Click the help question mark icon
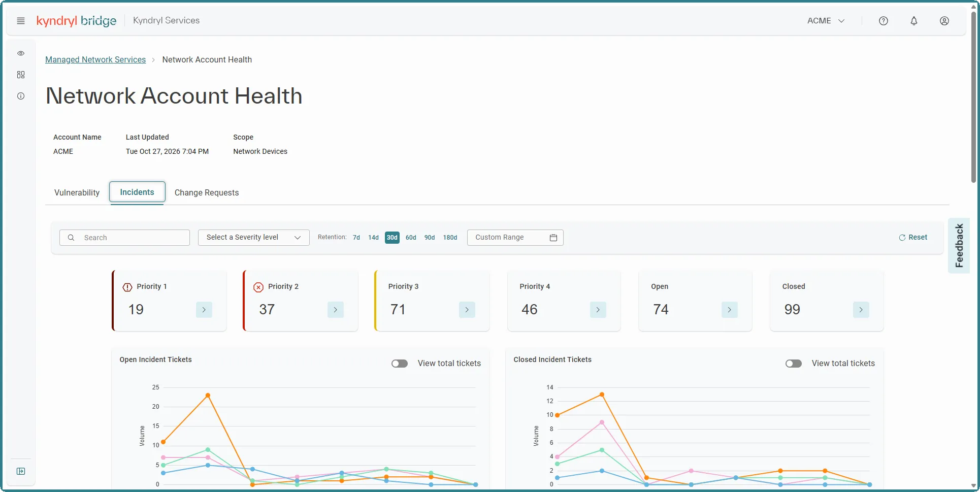The image size is (980, 492). tap(884, 21)
